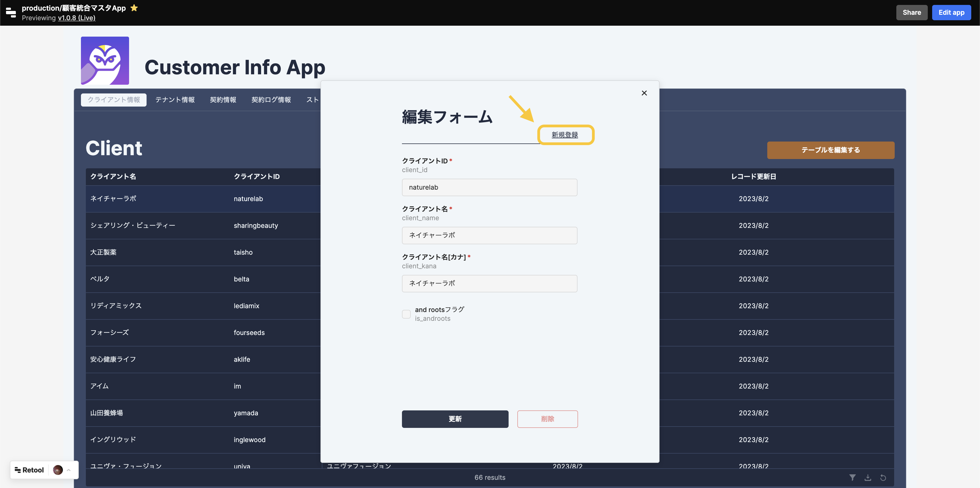Image resolution: width=980 pixels, height=488 pixels.
Task: Select the 契約情報 tab
Action: 223,99
